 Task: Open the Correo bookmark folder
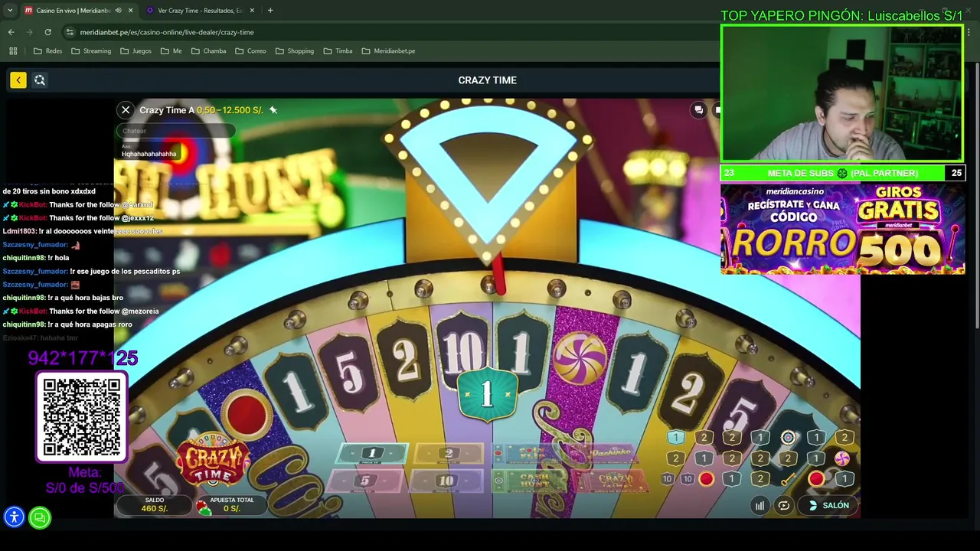(250, 51)
